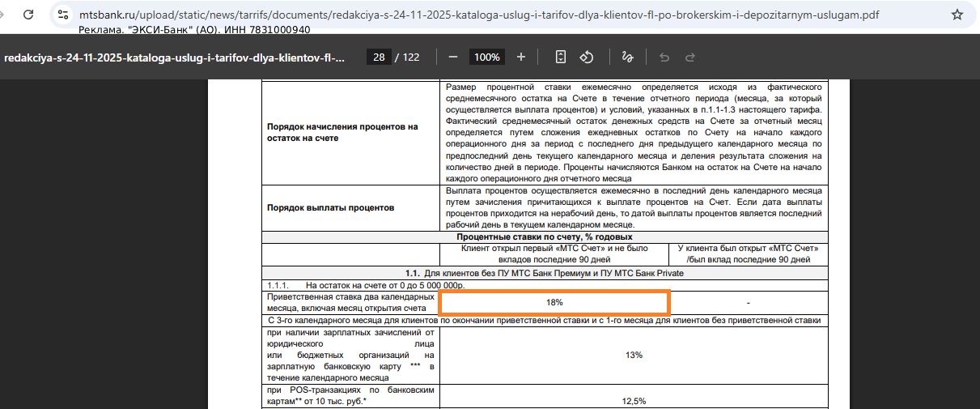Viewport: 980px width, 409px height.
Task: Zoom in with the plus button
Action: coord(521,57)
